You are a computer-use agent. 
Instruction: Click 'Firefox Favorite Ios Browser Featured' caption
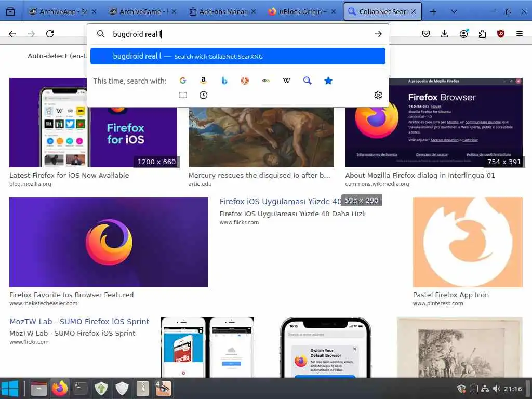coord(72,295)
